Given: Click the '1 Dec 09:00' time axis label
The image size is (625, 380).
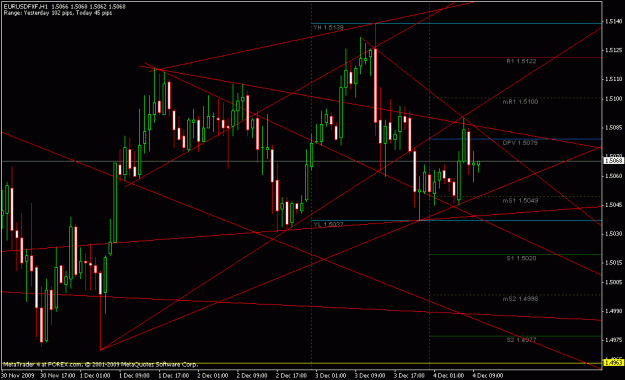Looking at the screenshot, I should pos(134,375).
